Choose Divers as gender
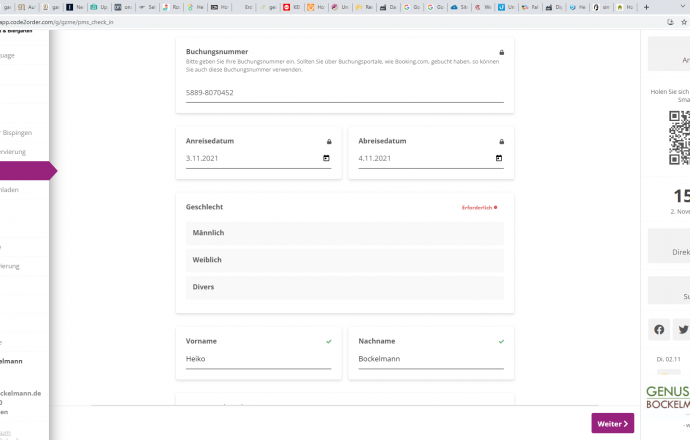The width and height of the screenshot is (690, 440). click(345, 287)
